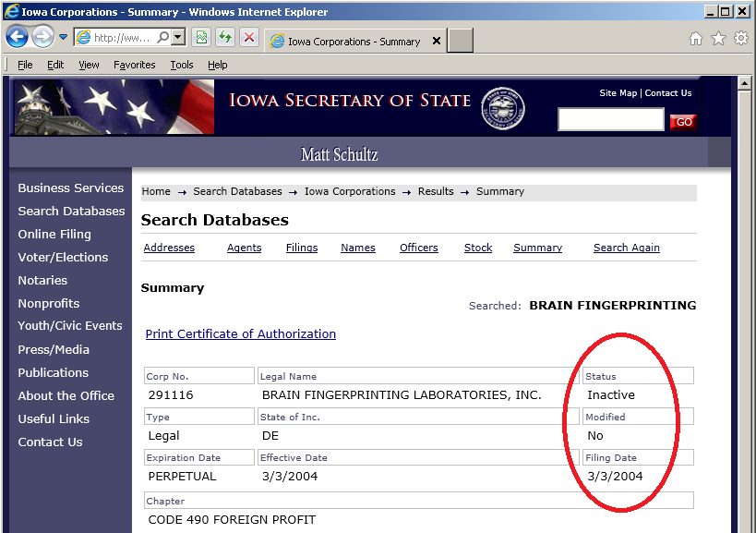Open the browser Home icon
The width and height of the screenshot is (756, 533).
(696, 38)
